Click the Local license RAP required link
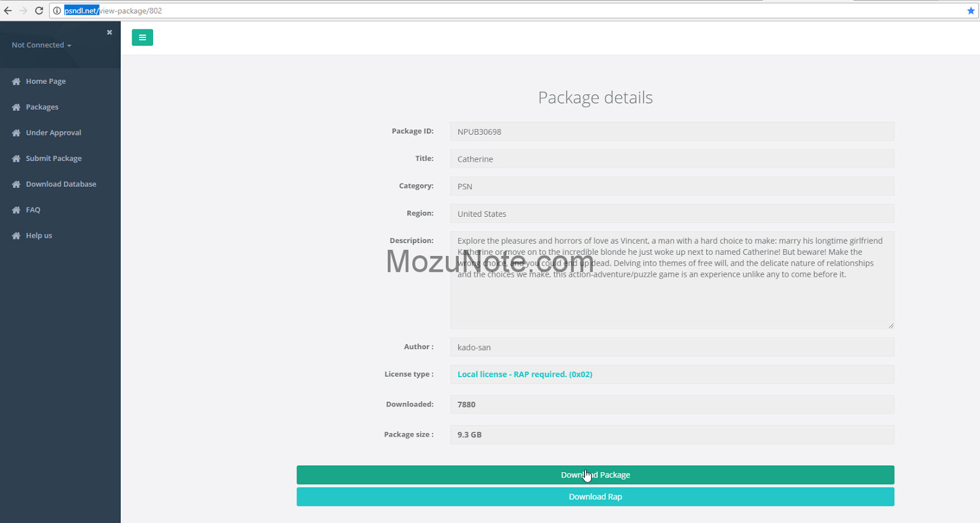The width and height of the screenshot is (980, 523). pos(524,374)
